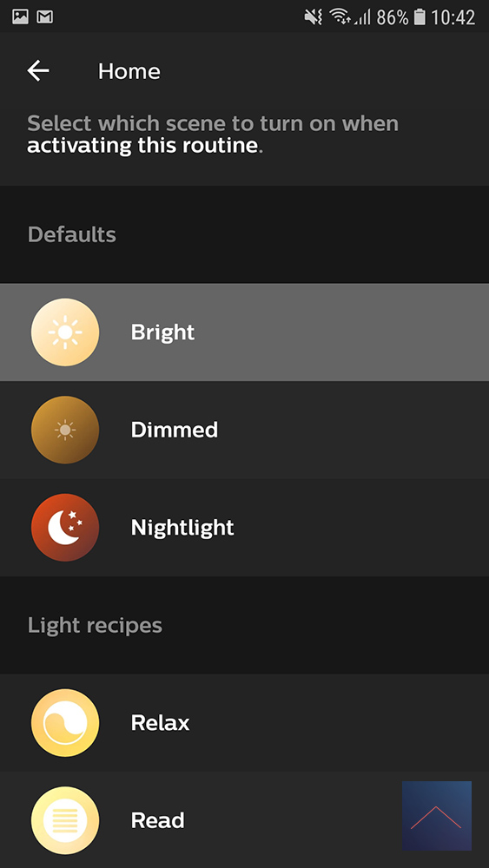
Task: Tap the muted sound status icon
Action: pyautogui.click(x=313, y=17)
